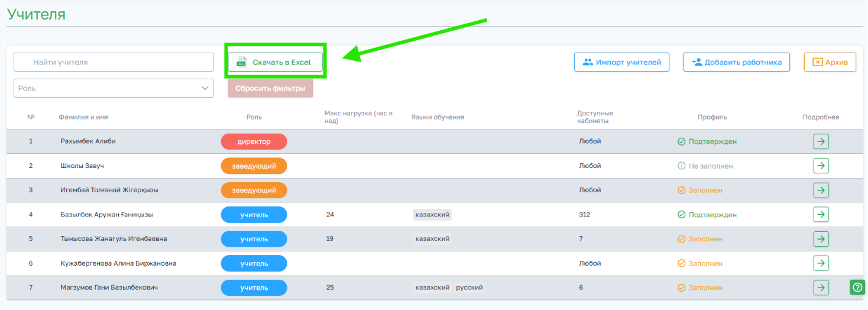The height and width of the screenshot is (310, 868).
Task: Download the teachers list via Скачать в Excel
Action: coord(276,62)
